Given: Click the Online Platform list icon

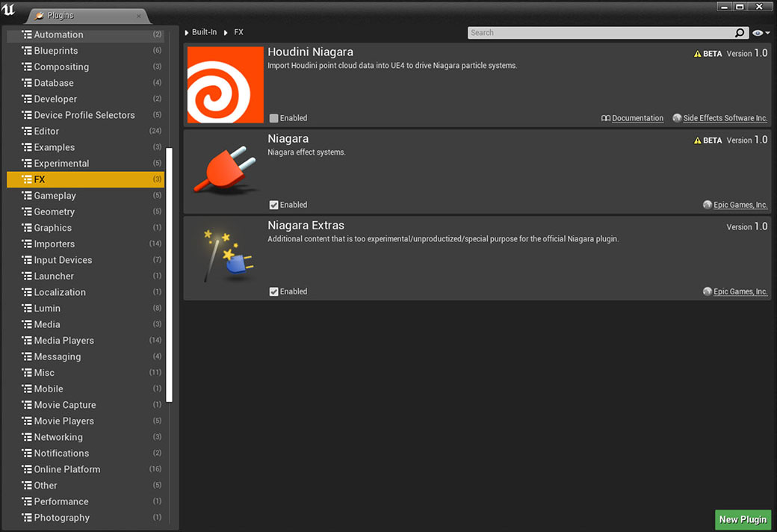Looking at the screenshot, I should (x=27, y=469).
